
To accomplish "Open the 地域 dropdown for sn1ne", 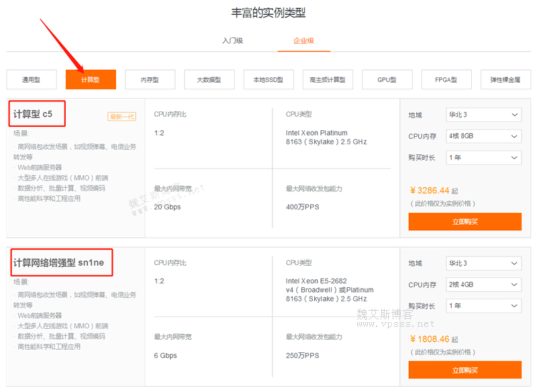I will [x=483, y=263].
